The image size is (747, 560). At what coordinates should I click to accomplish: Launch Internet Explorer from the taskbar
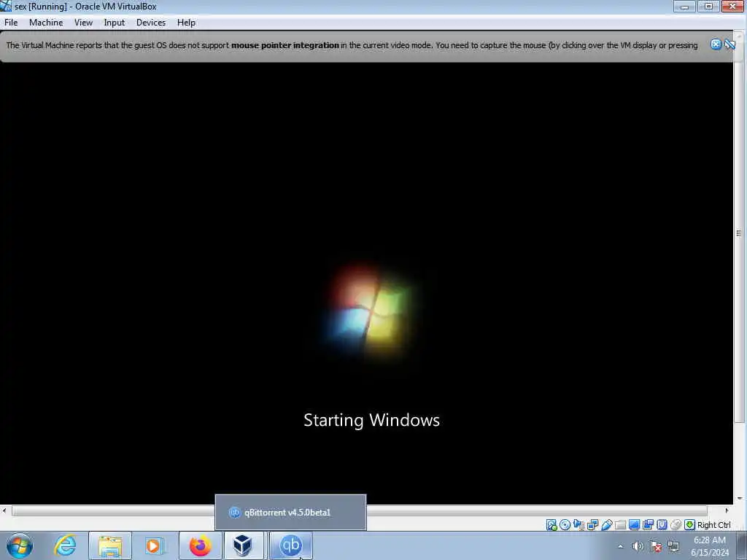coord(65,545)
